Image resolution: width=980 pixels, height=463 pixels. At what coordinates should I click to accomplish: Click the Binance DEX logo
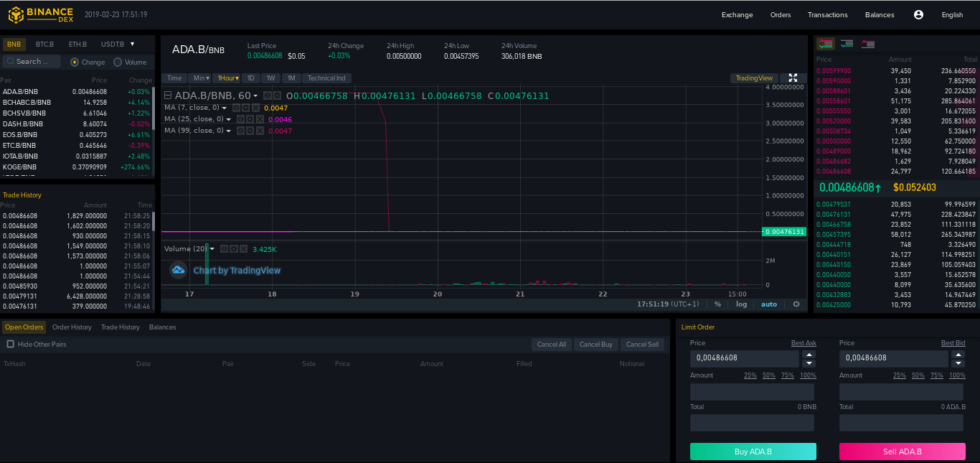click(x=41, y=14)
